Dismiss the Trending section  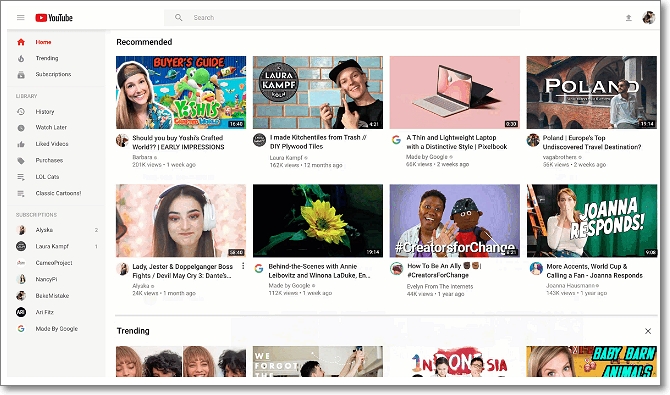point(648,331)
